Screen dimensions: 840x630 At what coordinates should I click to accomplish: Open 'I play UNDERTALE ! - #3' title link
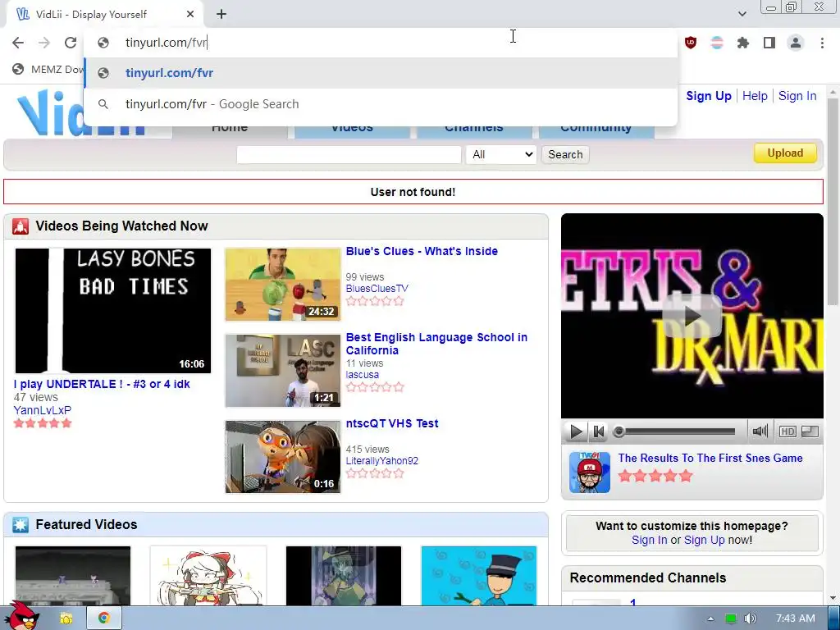(102, 384)
